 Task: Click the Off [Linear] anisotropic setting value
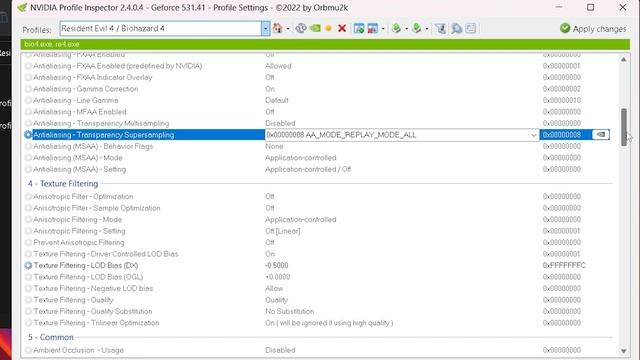tap(282, 231)
